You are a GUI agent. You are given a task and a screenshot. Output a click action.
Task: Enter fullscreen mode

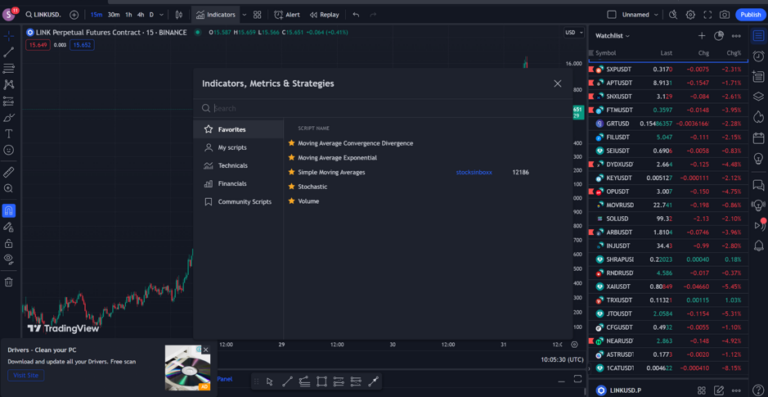(707, 15)
